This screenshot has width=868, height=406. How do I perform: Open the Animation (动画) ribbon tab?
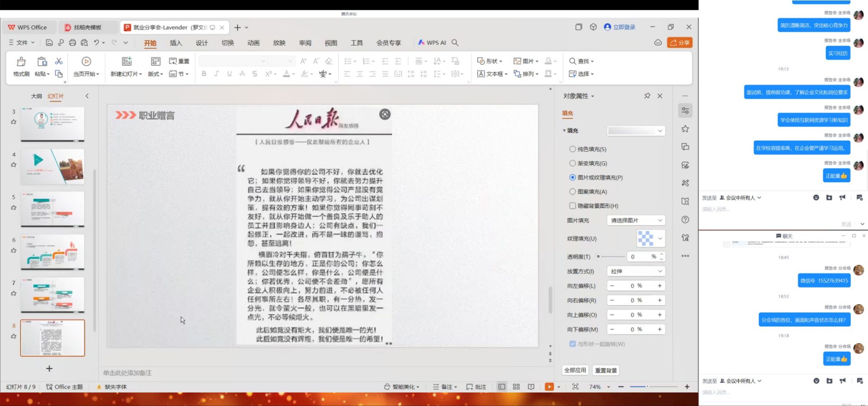coord(254,42)
